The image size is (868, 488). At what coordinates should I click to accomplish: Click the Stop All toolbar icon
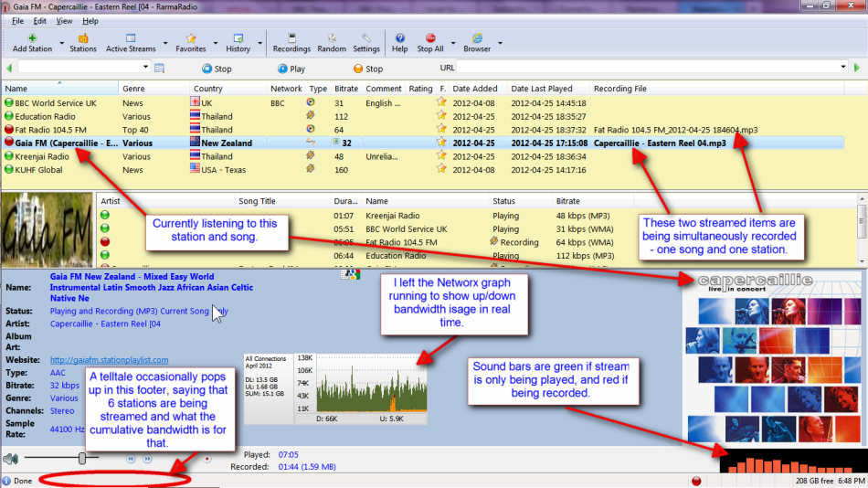tap(430, 43)
